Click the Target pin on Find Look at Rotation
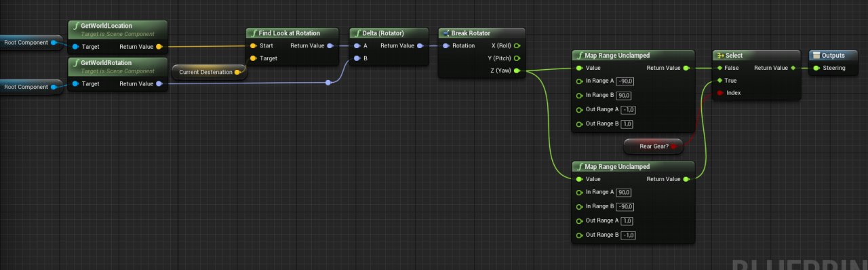Viewport: 868px width, 270px height. click(253, 58)
